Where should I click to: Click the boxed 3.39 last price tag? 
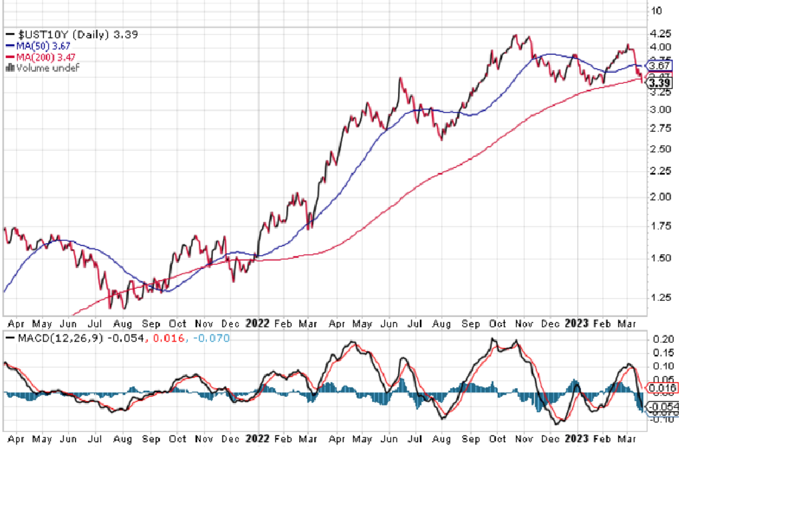[x=660, y=83]
